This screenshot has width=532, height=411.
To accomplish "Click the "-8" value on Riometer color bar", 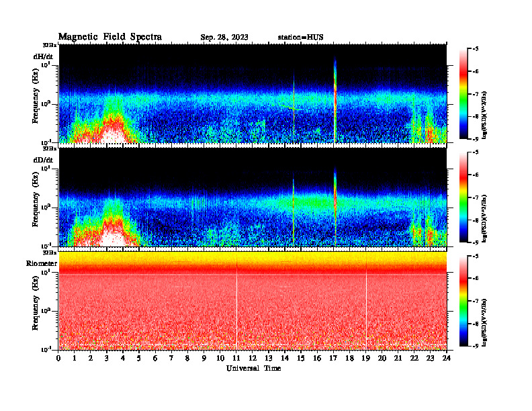I will click(x=476, y=324).
